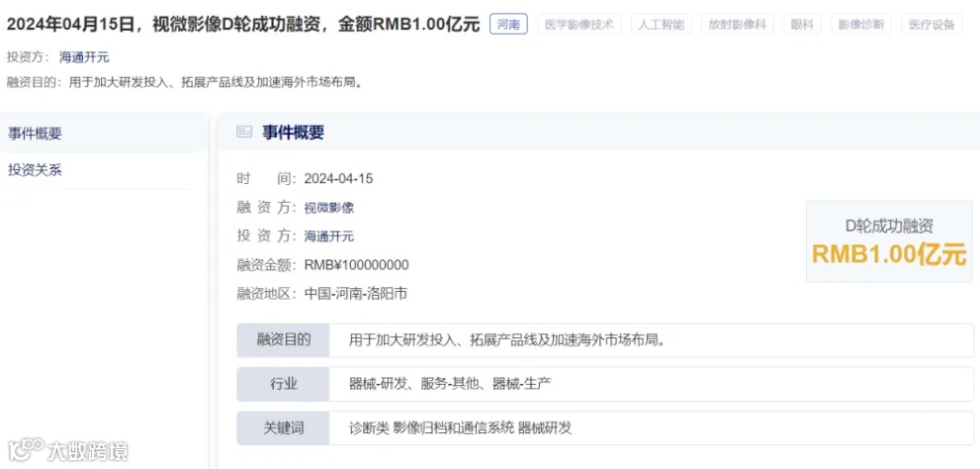
Task: Click the date 2024-04-15
Action: (339, 179)
